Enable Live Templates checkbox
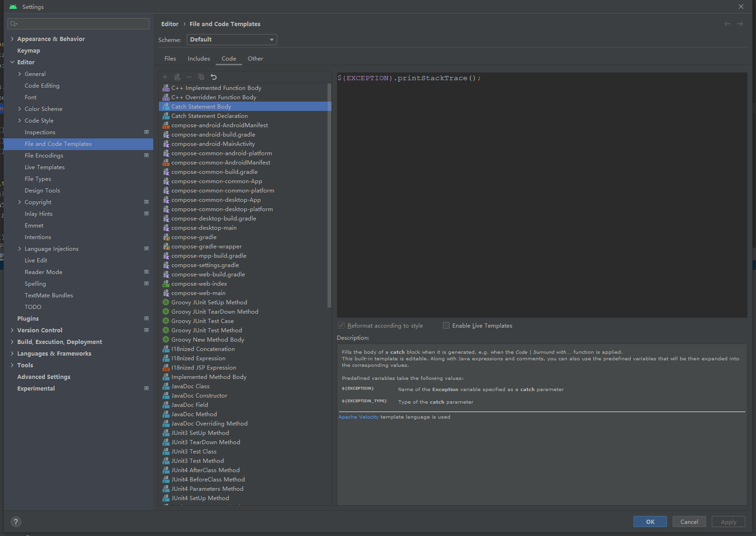 446,325
